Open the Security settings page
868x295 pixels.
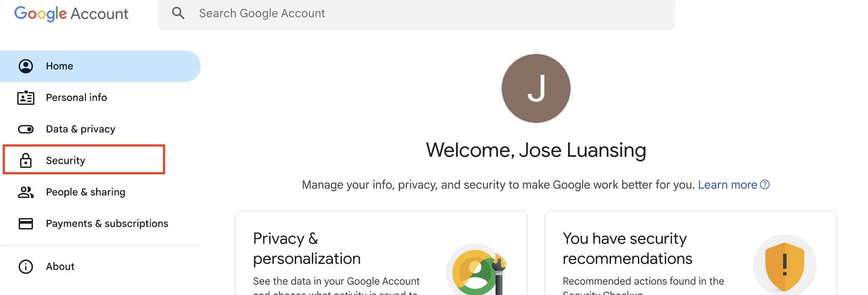pos(66,161)
